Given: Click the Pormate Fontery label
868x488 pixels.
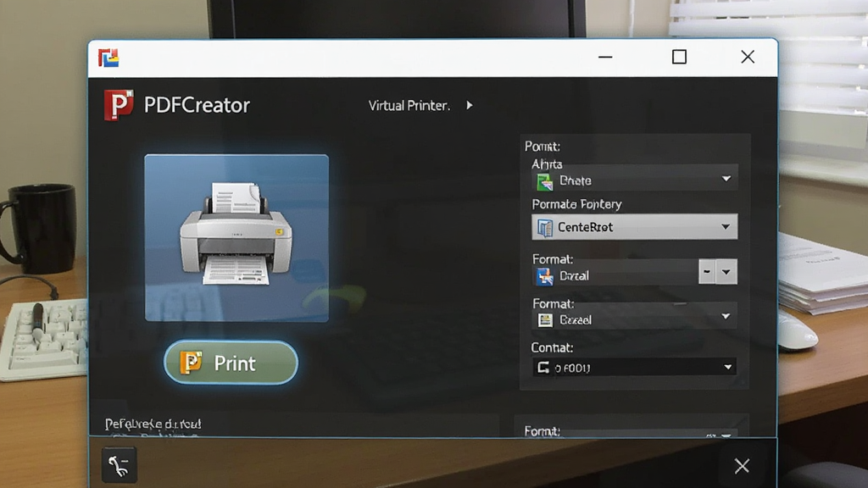Looking at the screenshot, I should 576,204.
